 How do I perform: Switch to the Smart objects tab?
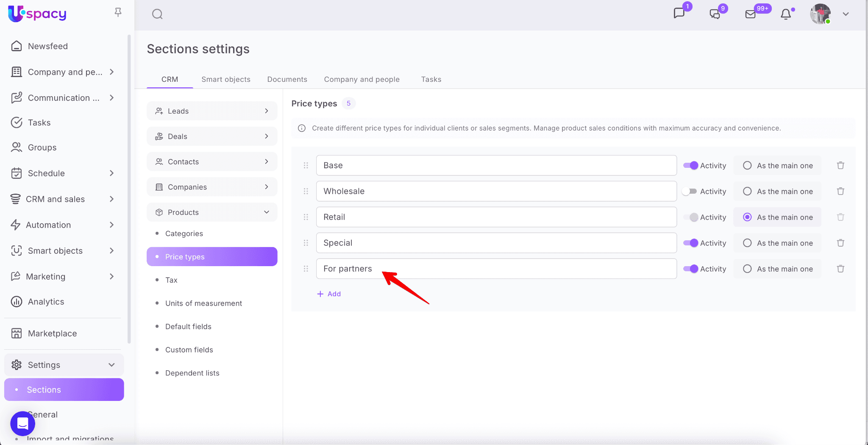click(226, 79)
